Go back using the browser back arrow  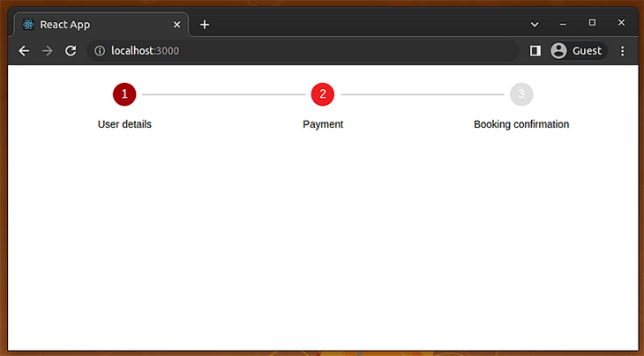pos(24,51)
